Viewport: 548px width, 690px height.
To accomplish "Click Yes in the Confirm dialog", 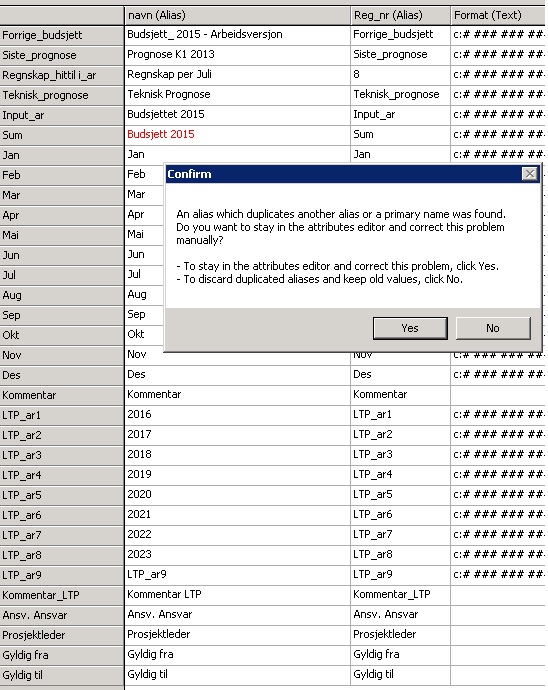I will (410, 328).
